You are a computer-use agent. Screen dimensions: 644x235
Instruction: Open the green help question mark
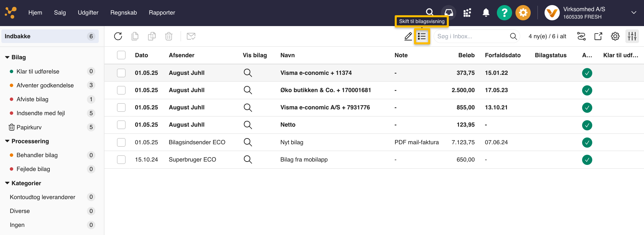(504, 13)
